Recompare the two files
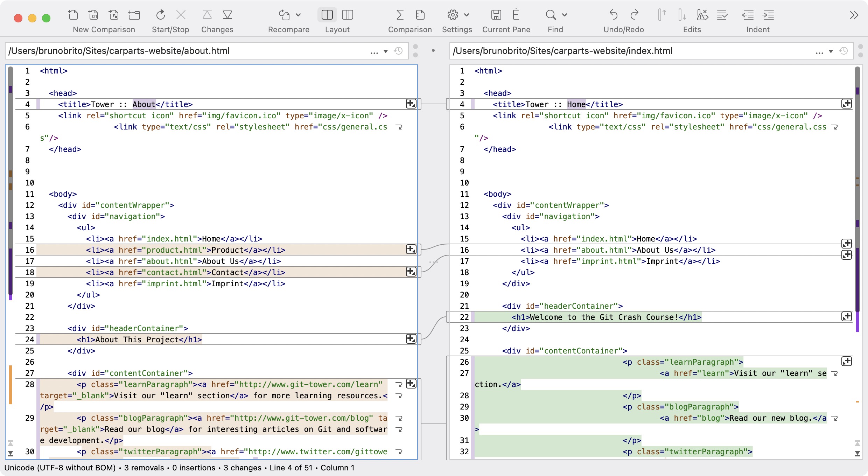The image size is (868, 476). [283, 15]
